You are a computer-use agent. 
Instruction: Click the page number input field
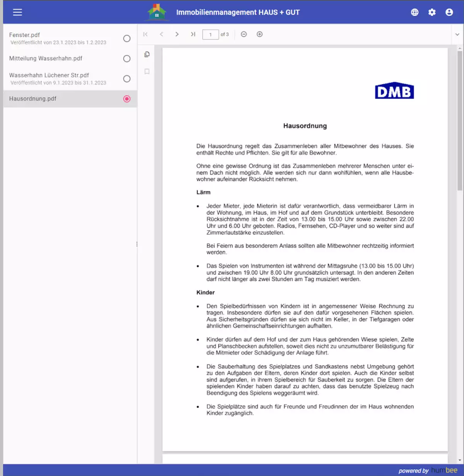tap(210, 35)
